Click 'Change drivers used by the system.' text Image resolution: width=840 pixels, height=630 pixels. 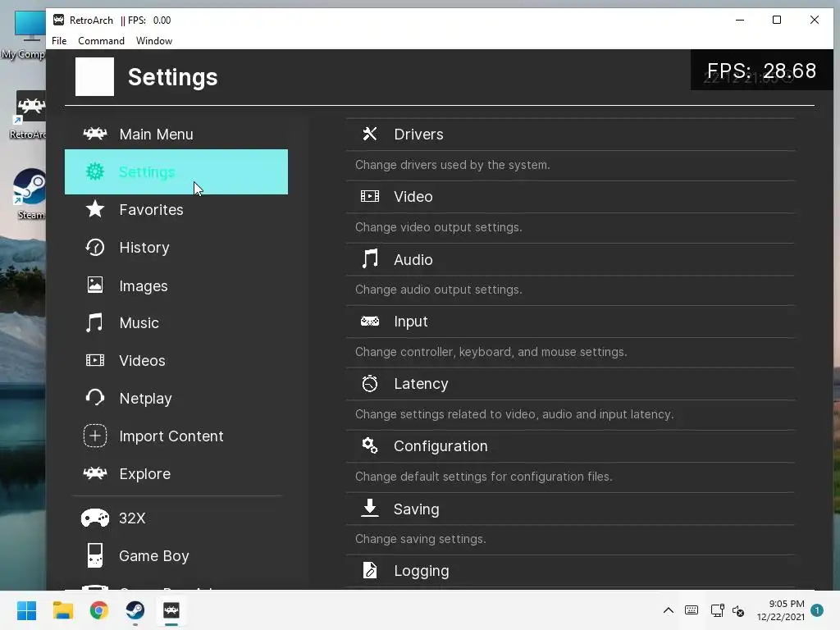pyautogui.click(x=453, y=165)
